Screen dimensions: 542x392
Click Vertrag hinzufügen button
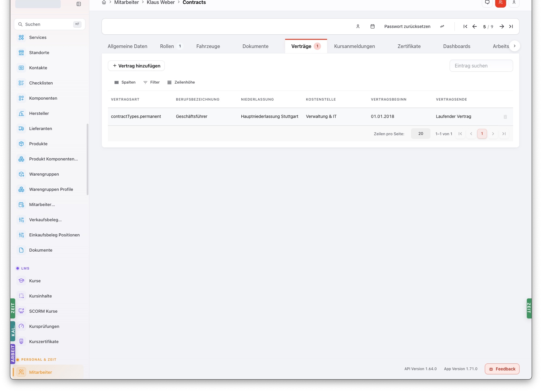[136, 66]
